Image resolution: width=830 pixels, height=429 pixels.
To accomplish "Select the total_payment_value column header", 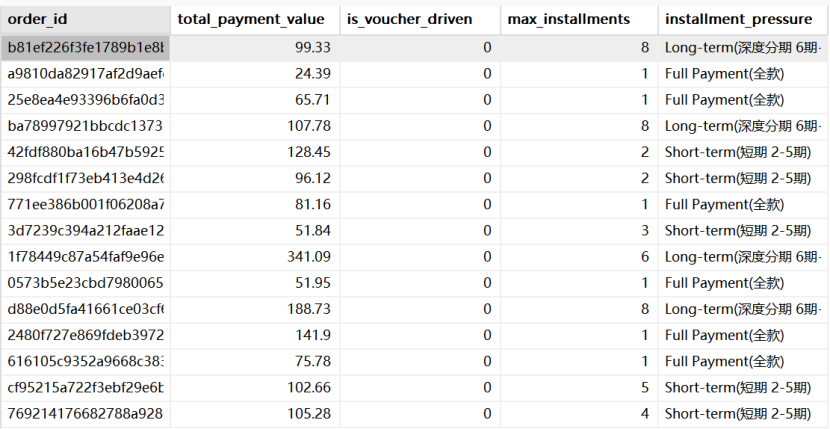I will [255, 20].
